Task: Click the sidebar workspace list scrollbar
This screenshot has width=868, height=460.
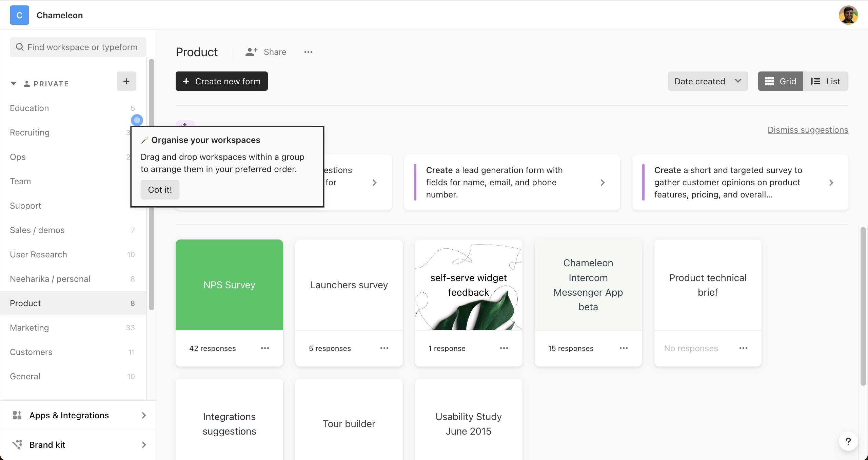Action: (152, 185)
